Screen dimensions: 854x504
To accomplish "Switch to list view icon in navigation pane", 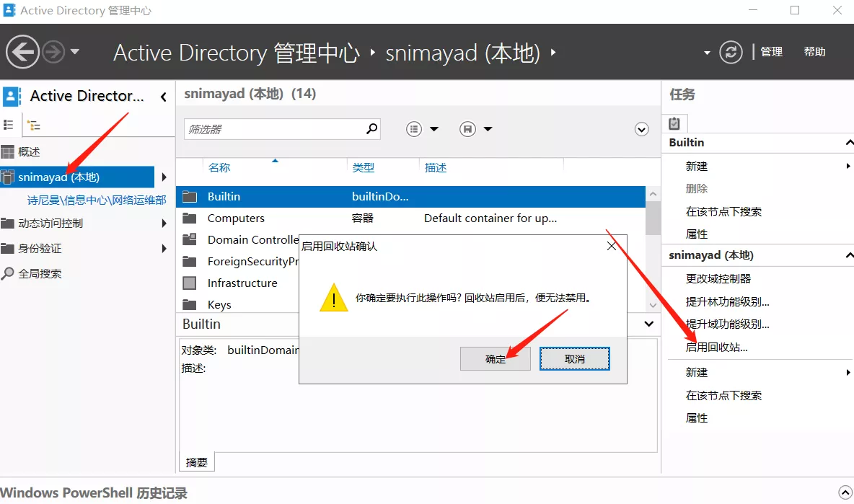I will [x=9, y=125].
